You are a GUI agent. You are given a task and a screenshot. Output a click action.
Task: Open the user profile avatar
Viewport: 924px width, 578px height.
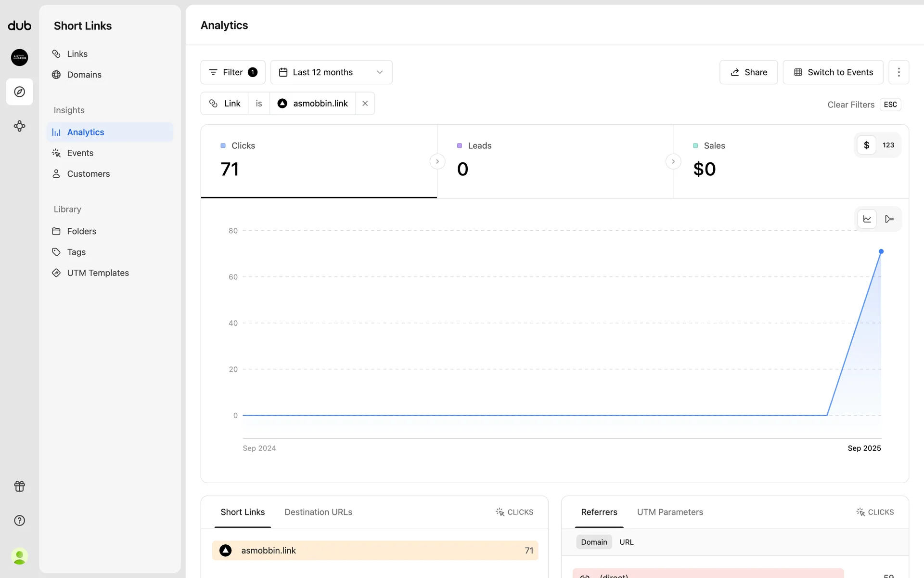pyautogui.click(x=19, y=556)
